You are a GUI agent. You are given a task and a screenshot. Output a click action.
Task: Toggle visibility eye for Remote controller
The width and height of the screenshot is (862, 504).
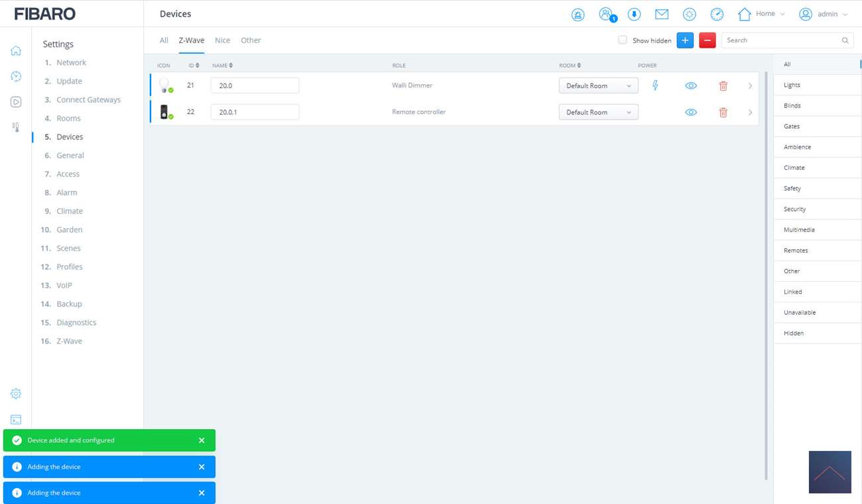(690, 112)
